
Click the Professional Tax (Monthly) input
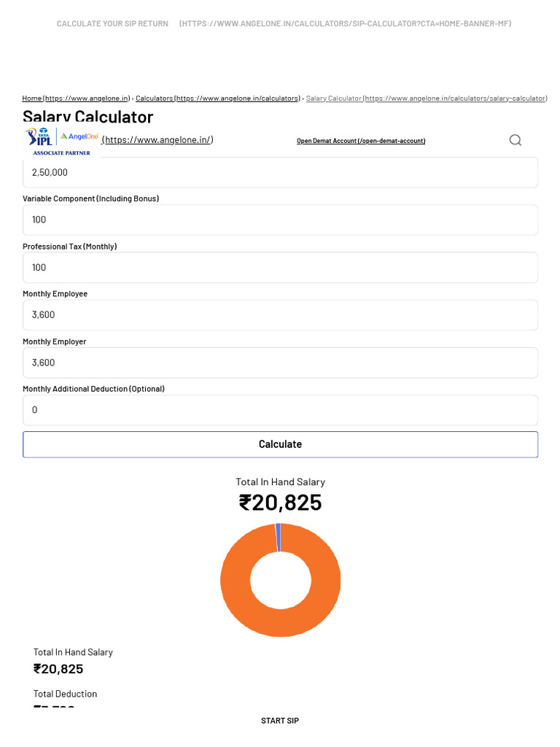point(280,268)
